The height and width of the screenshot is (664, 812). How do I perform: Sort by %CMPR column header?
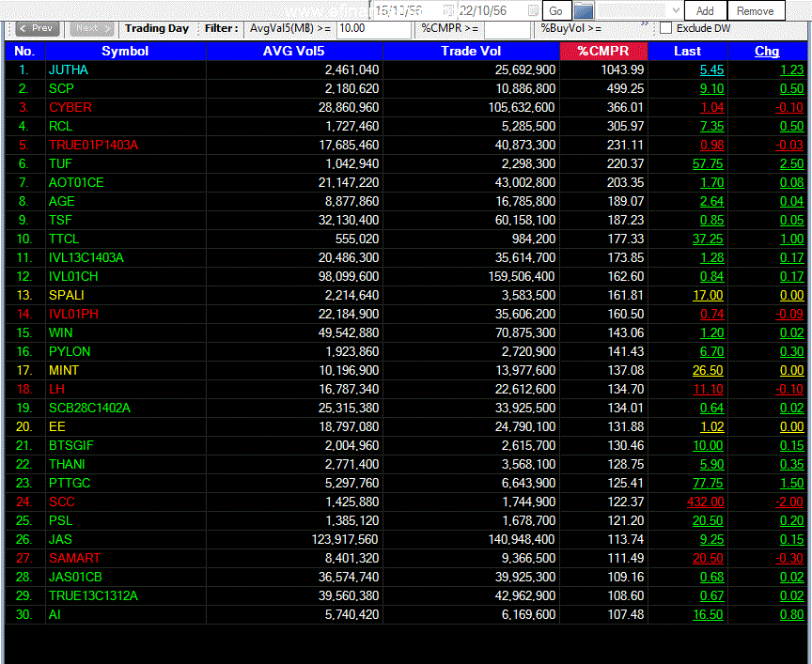603,52
